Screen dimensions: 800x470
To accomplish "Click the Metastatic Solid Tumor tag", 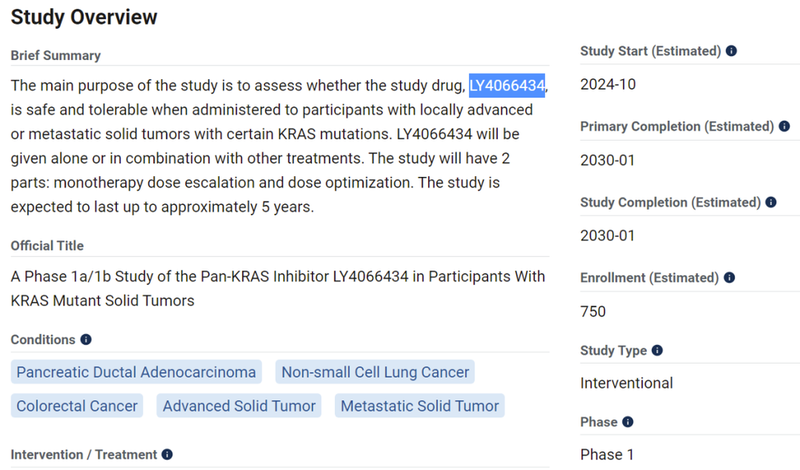I will (419, 405).
